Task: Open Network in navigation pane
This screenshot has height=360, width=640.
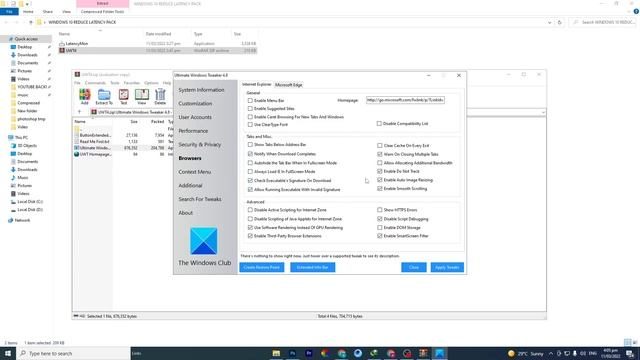Action: tap(22, 220)
